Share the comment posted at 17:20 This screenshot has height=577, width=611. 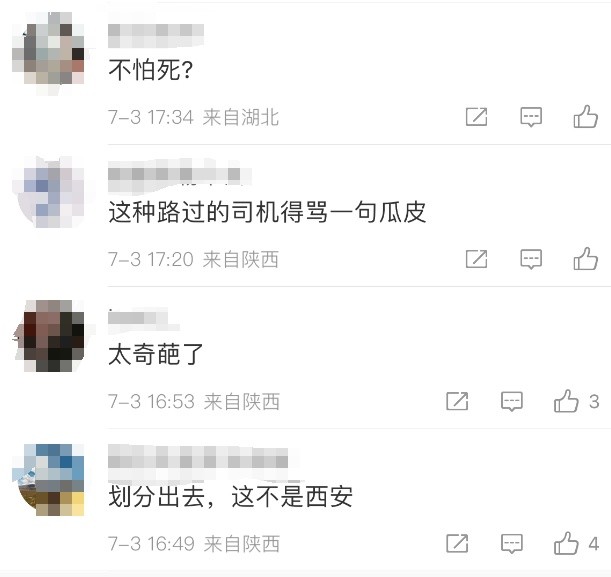[x=477, y=259]
